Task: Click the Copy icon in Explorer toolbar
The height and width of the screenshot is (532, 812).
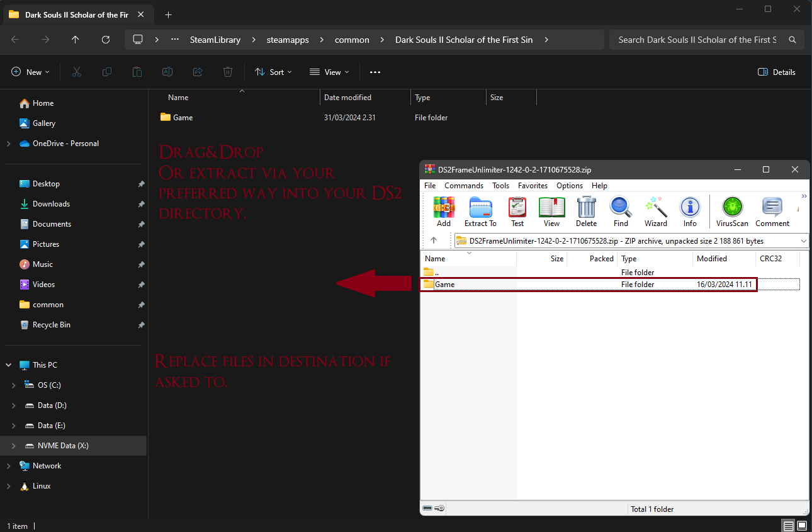Action: pyautogui.click(x=107, y=72)
